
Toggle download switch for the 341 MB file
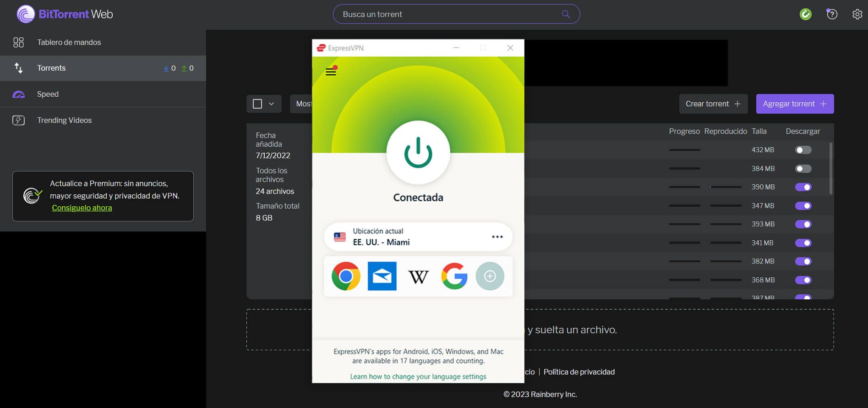pyautogui.click(x=803, y=243)
